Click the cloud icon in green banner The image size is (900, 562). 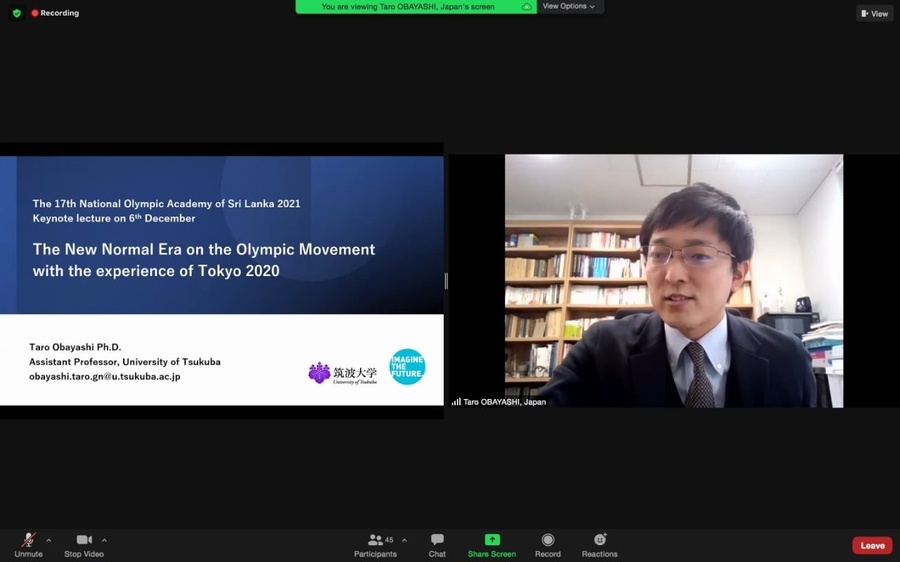pyautogui.click(x=527, y=7)
